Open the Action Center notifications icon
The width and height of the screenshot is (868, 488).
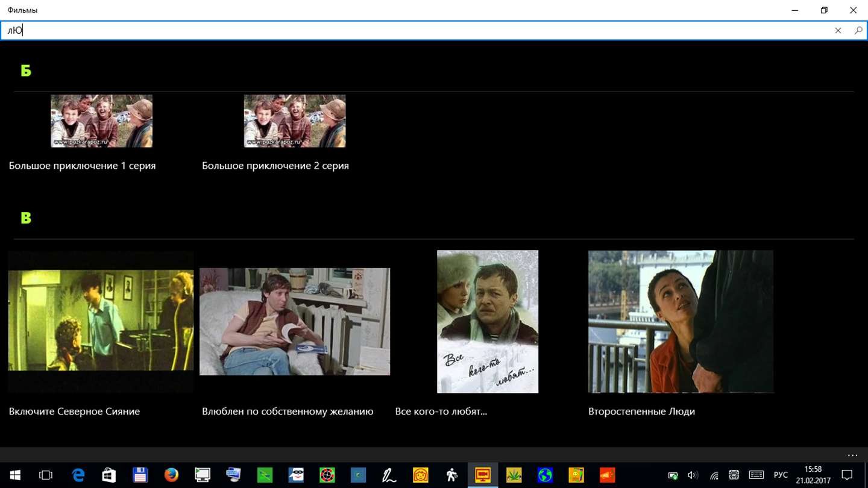847,475
